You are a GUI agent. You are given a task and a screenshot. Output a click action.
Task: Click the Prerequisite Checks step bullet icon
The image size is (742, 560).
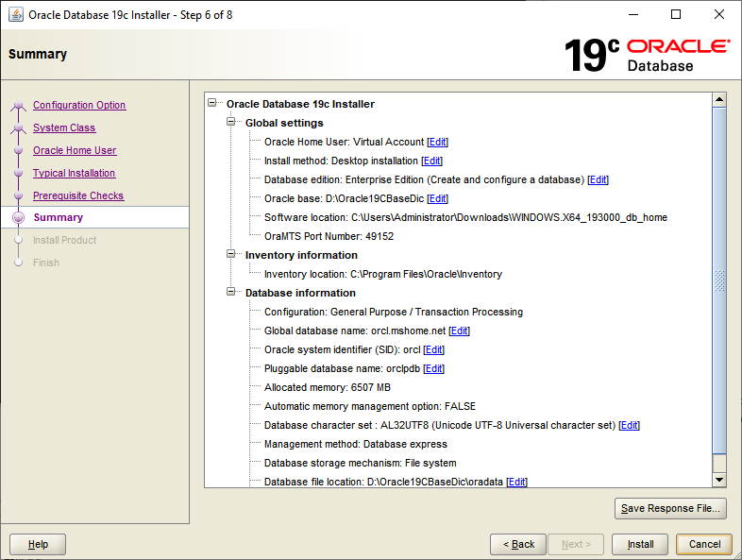click(19, 196)
